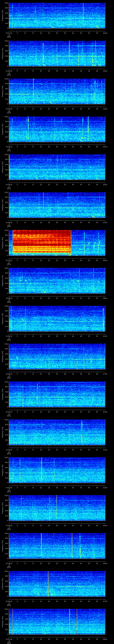The height and width of the screenshot is (644, 114).
Task: Select the spectrogram panel starting at 16:38:00
Action: tap(57, 280)
